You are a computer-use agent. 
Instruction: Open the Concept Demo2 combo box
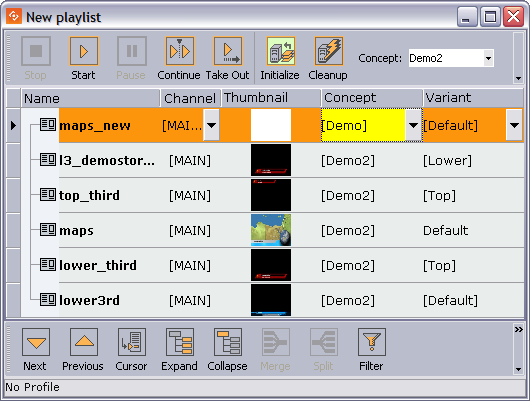[x=451, y=58]
